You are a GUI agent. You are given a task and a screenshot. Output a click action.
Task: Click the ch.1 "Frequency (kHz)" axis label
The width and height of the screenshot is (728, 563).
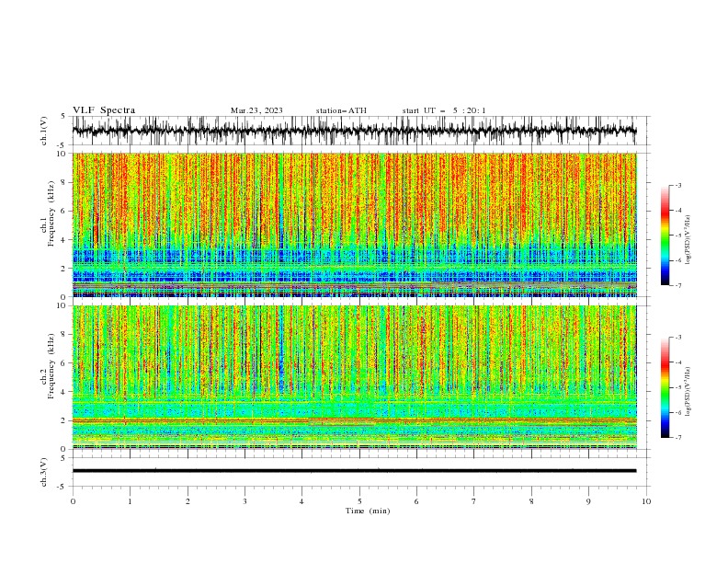51,214
